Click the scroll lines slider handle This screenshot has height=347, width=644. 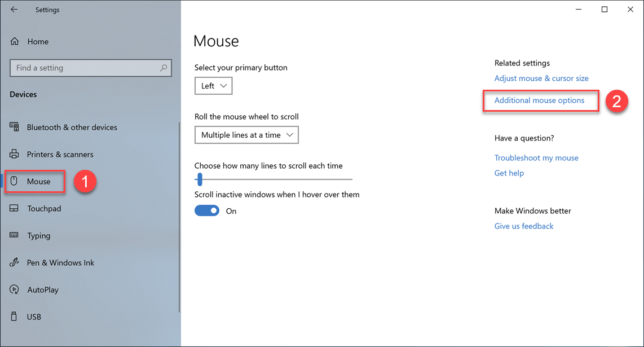[x=200, y=179]
